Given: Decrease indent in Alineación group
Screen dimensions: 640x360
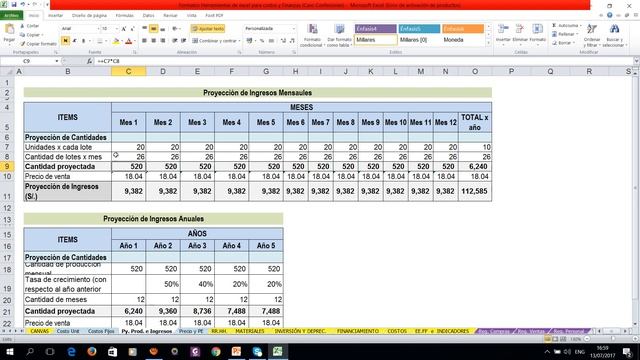Looking at the screenshot, I should 175,41.
